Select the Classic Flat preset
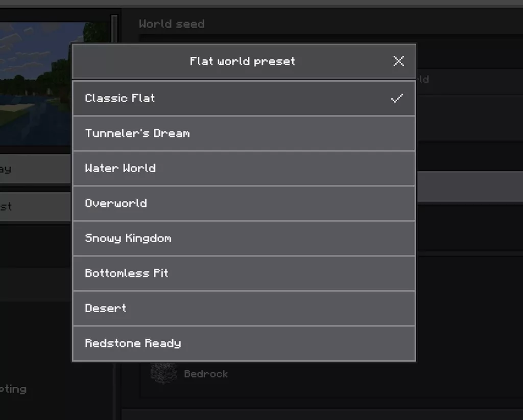 click(244, 98)
